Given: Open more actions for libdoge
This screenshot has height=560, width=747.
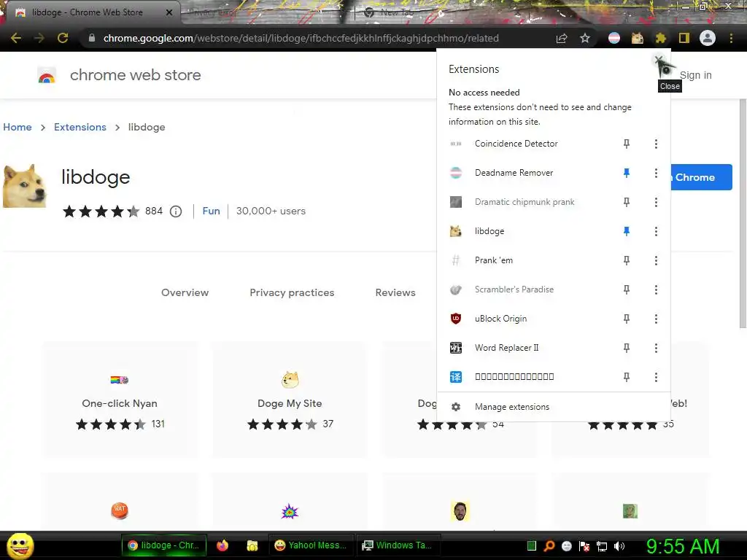Looking at the screenshot, I should (x=656, y=231).
